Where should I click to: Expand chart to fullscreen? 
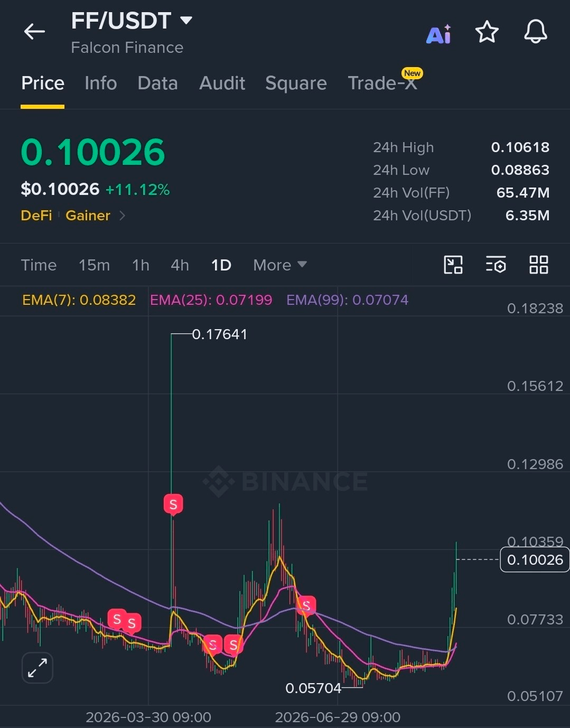(x=38, y=668)
